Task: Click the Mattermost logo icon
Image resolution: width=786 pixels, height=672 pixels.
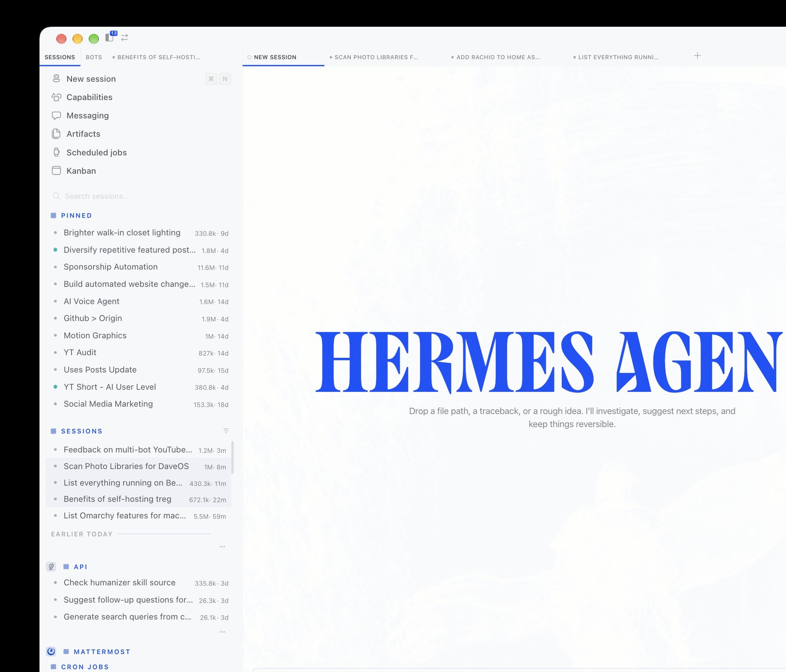Action: pyautogui.click(x=51, y=652)
